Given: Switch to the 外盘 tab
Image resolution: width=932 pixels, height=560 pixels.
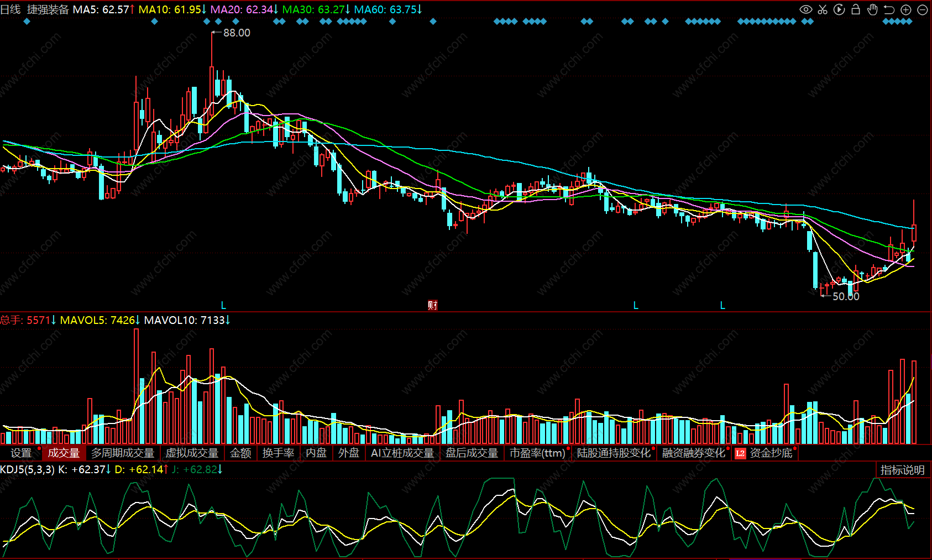Looking at the screenshot, I should point(349,453).
